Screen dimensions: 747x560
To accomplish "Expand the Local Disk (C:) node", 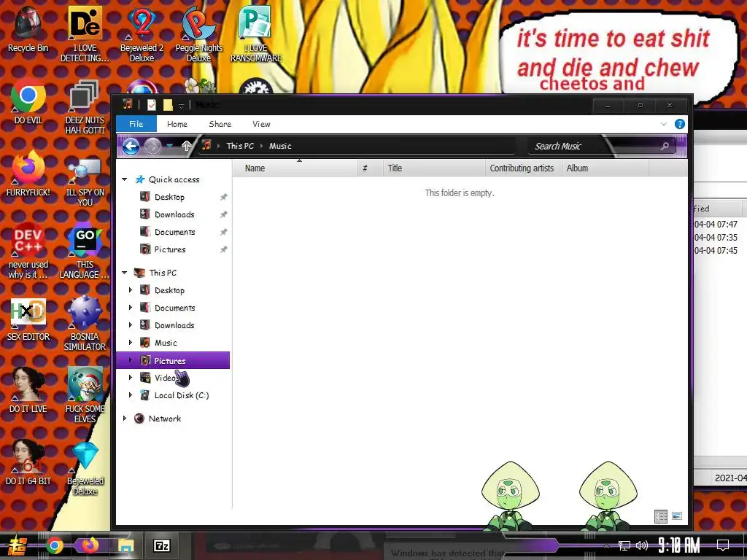I will pyautogui.click(x=131, y=395).
